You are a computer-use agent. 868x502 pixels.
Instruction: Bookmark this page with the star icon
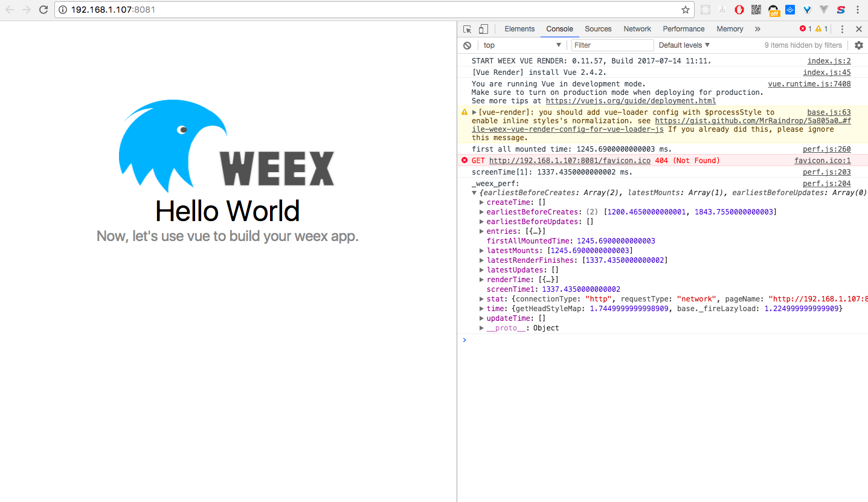tap(686, 10)
